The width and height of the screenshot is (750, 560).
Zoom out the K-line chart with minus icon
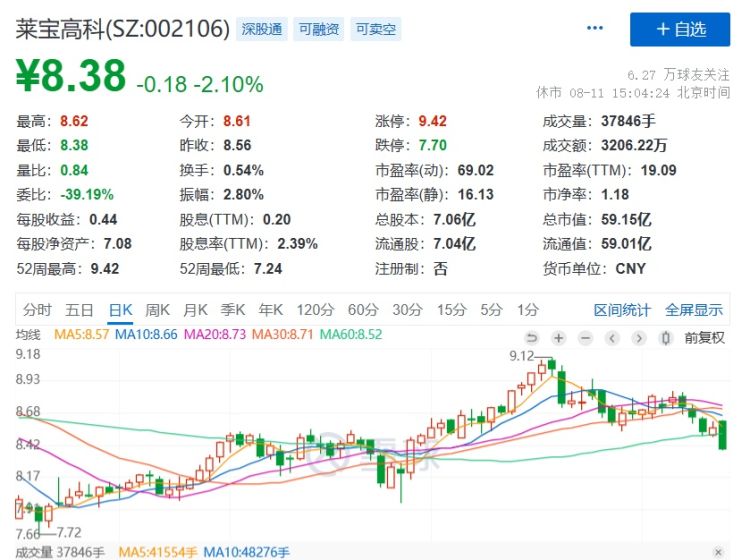(x=585, y=338)
